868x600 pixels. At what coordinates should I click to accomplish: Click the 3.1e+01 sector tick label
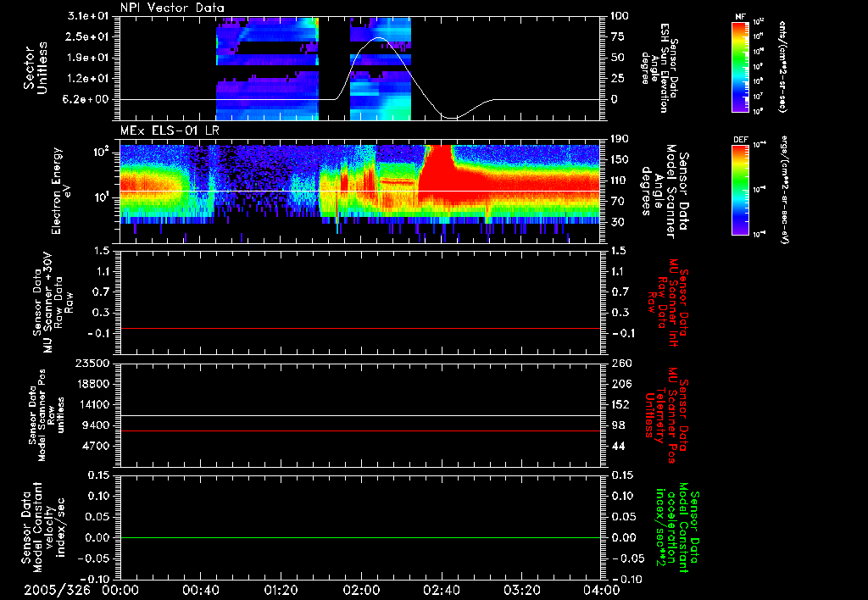pyautogui.click(x=88, y=16)
